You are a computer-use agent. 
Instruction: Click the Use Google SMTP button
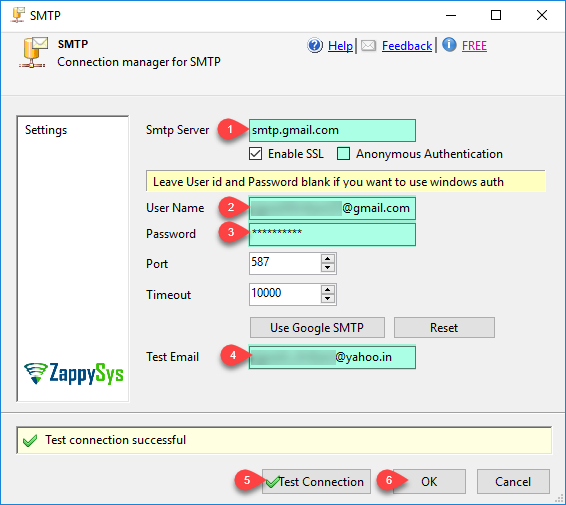tap(317, 328)
